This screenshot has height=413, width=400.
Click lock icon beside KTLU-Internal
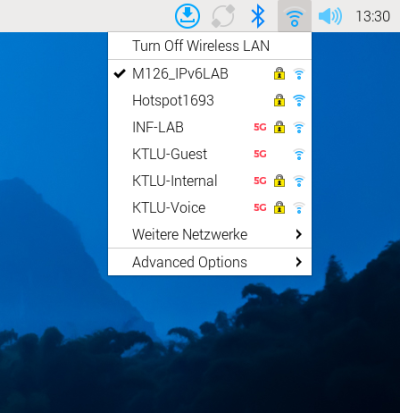(x=279, y=181)
